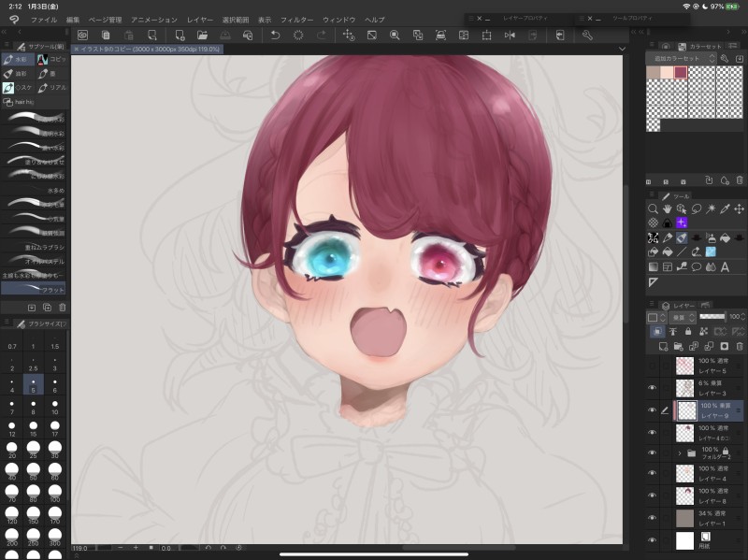This screenshot has width=748, height=560.
Task: Open アニメーション menu
Action: coord(154,20)
